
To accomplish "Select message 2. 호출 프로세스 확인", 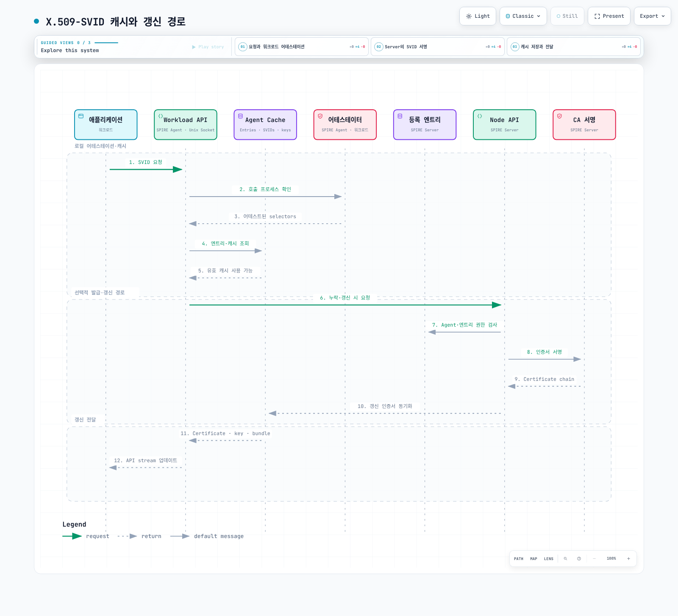I will (x=265, y=189).
